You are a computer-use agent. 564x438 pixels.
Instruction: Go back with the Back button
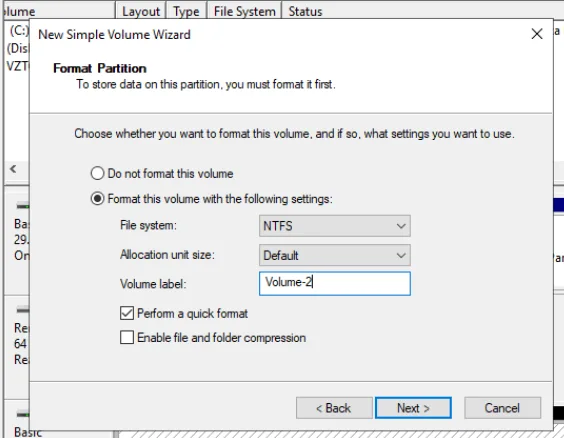tap(334, 408)
